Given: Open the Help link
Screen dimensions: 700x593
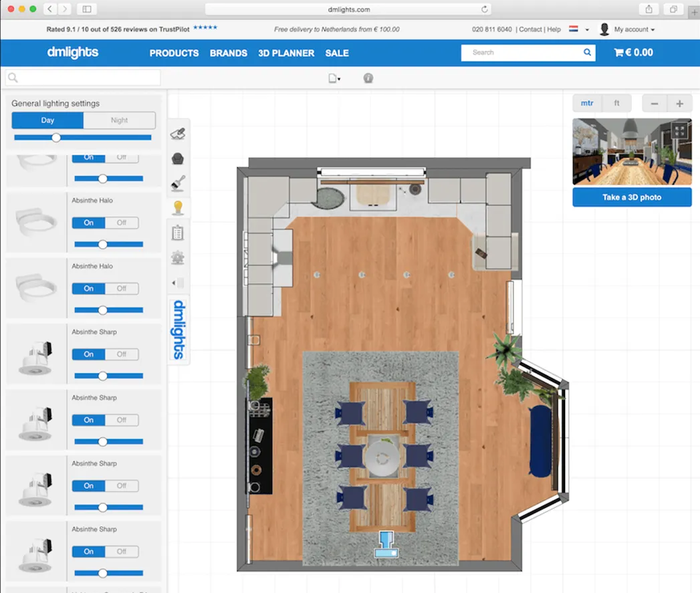Looking at the screenshot, I should (x=554, y=29).
